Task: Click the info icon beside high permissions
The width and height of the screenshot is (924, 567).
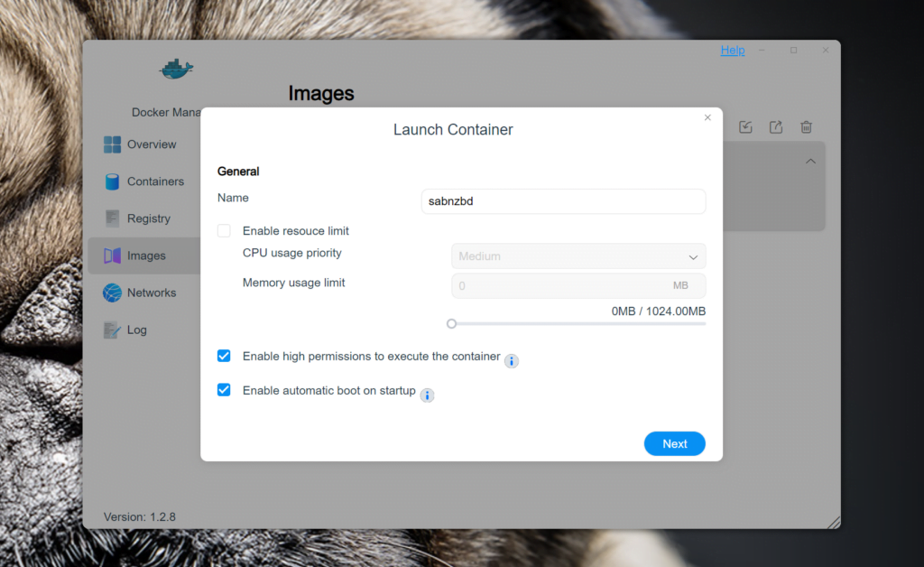Action: coord(512,361)
